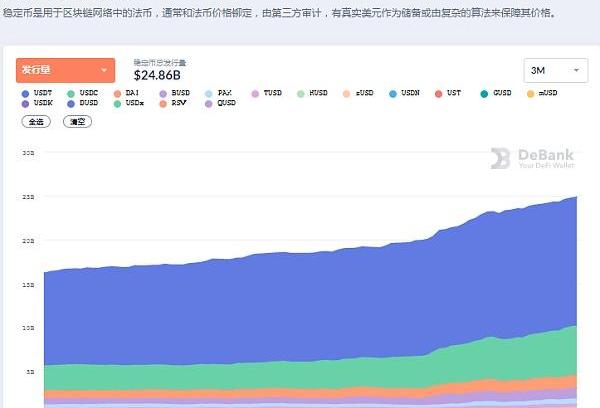Toggle the USDN legend series
The height and width of the screenshot is (408, 600).
tap(404, 93)
